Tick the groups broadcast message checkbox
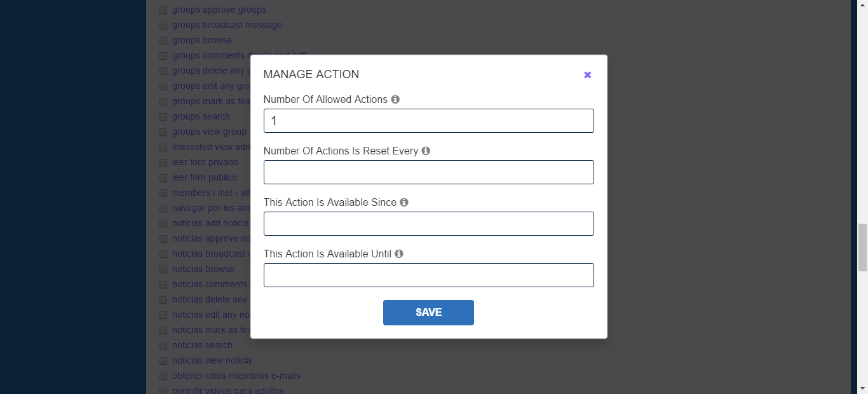Viewport: 868px width, 394px height. (163, 25)
